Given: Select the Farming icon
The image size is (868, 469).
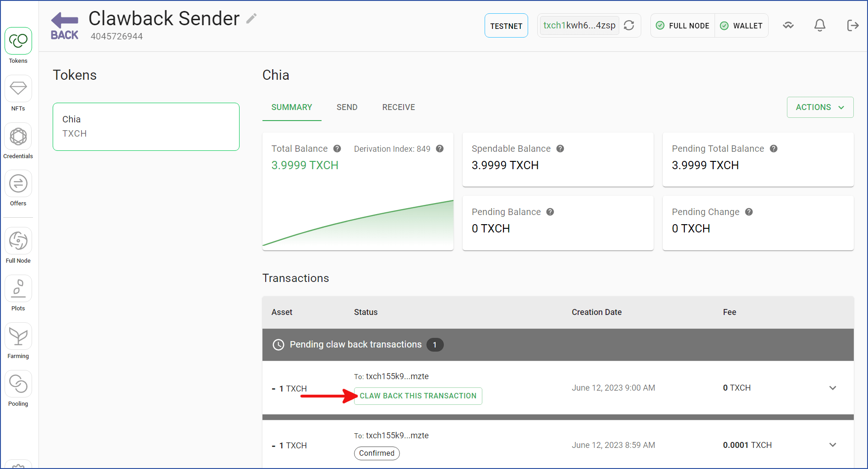Looking at the screenshot, I should point(18,336).
